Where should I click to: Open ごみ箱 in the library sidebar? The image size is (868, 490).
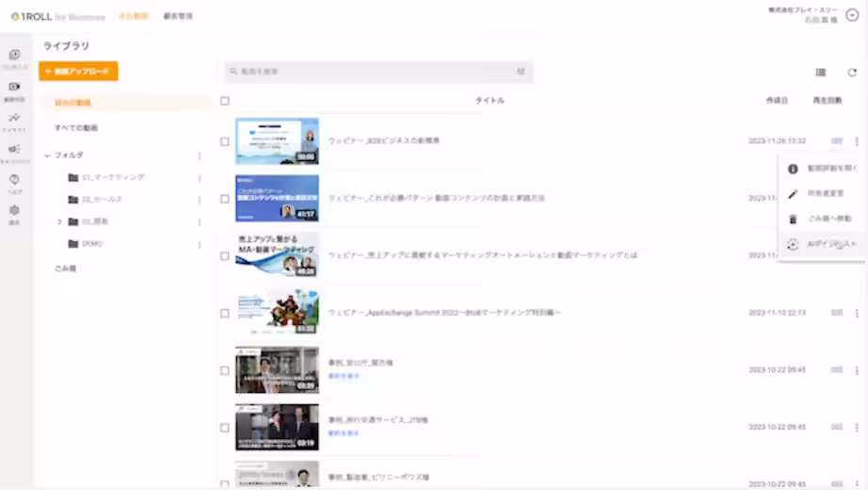tap(65, 269)
